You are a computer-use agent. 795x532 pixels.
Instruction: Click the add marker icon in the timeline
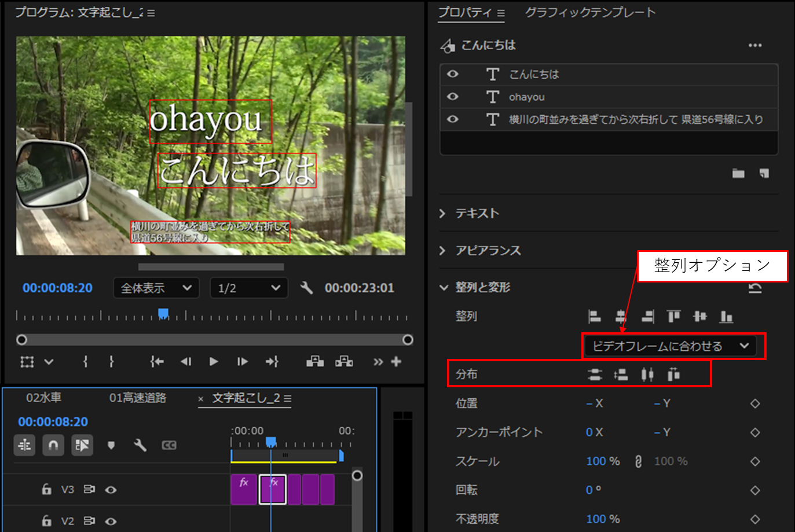pyautogui.click(x=111, y=445)
